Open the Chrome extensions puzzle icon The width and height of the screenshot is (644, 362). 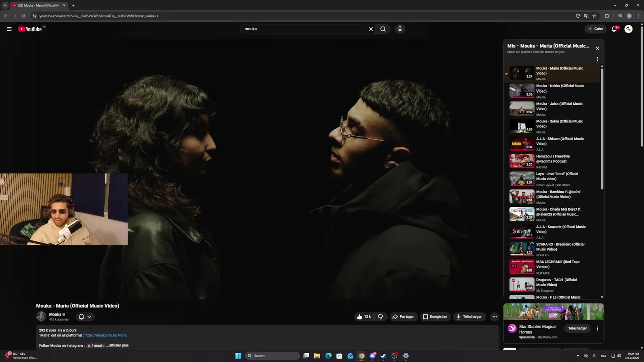607,16
